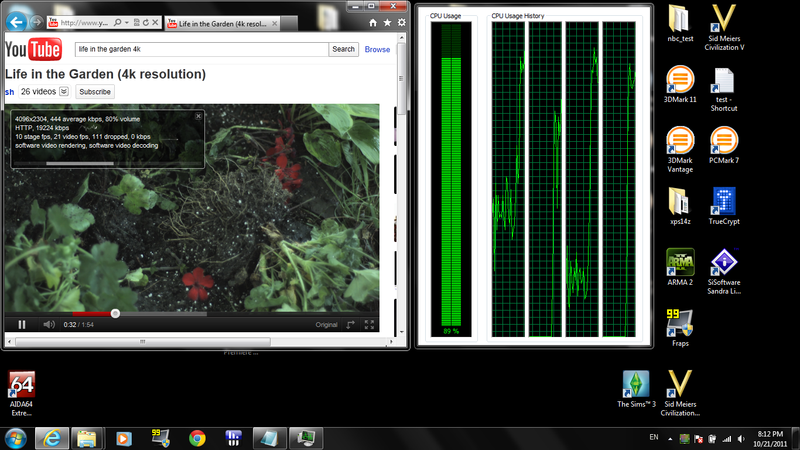Select The Sims 3 desktop icon
Viewport: 800px width, 450px height.
tap(636, 389)
